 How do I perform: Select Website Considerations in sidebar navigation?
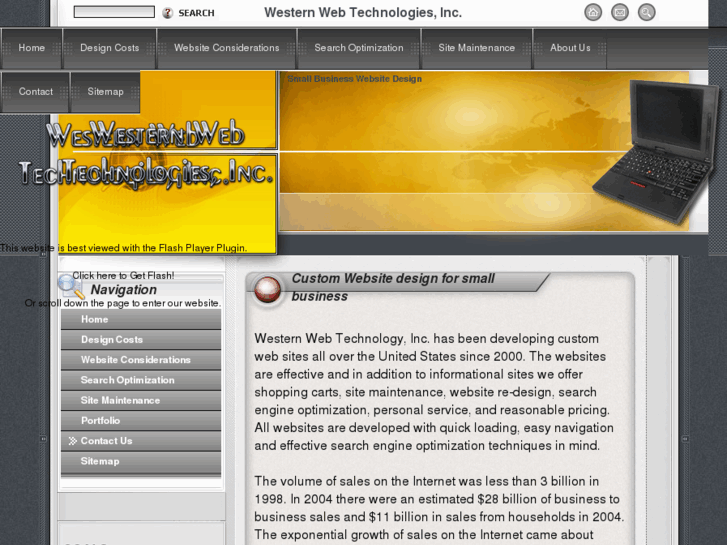tap(141, 360)
